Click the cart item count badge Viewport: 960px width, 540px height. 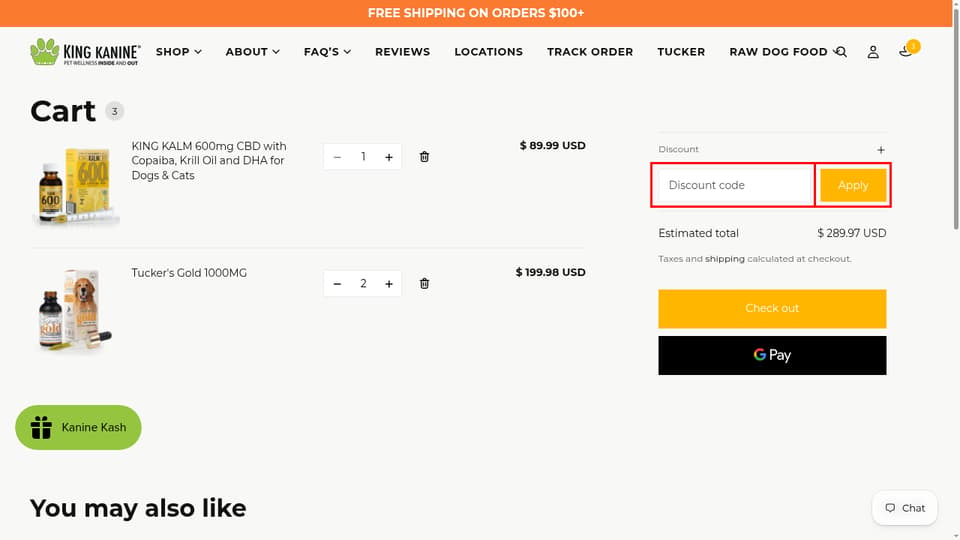[114, 111]
